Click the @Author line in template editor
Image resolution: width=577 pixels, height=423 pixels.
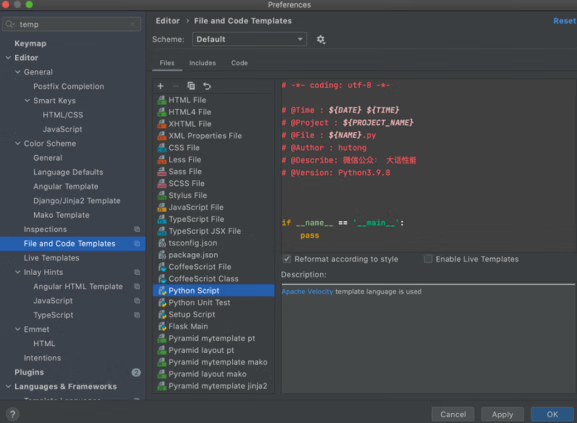[x=324, y=148]
